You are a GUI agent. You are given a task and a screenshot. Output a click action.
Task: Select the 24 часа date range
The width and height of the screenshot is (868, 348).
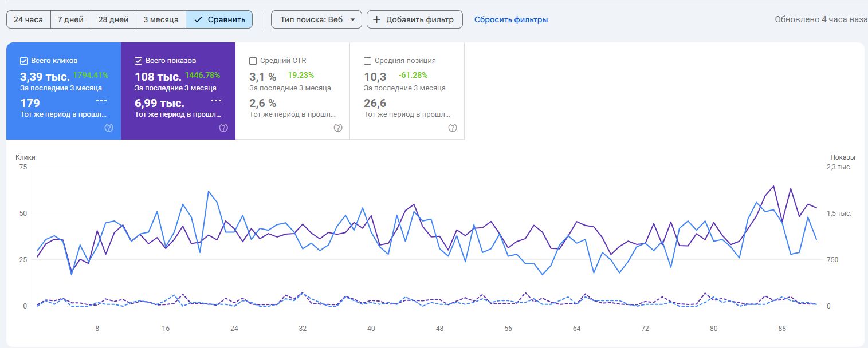pyautogui.click(x=28, y=19)
